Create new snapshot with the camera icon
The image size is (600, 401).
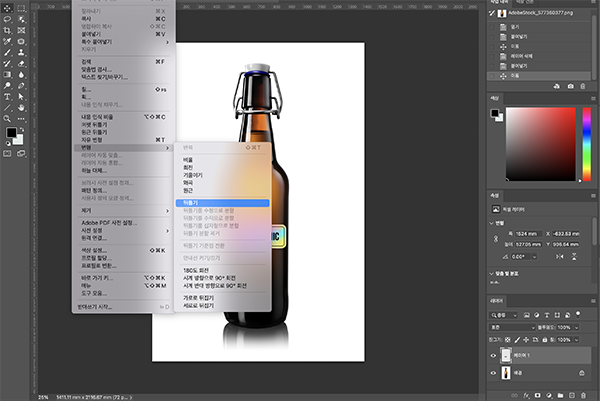[570, 87]
